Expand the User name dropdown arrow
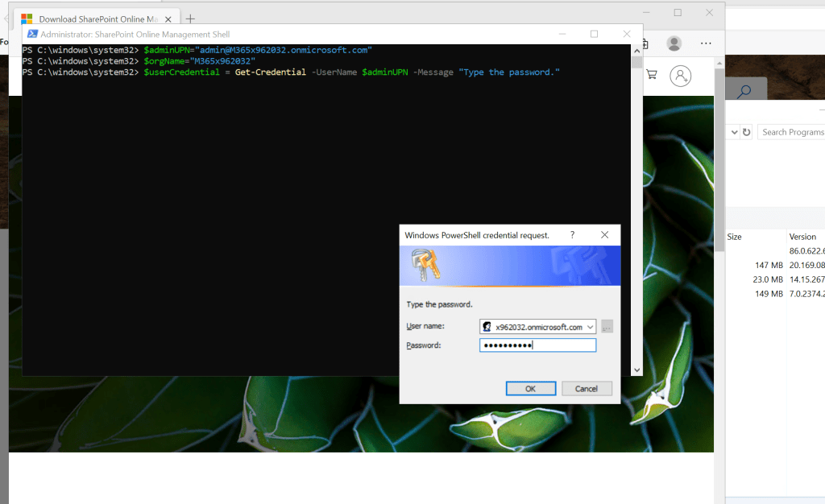The width and height of the screenshot is (825, 504). point(591,327)
